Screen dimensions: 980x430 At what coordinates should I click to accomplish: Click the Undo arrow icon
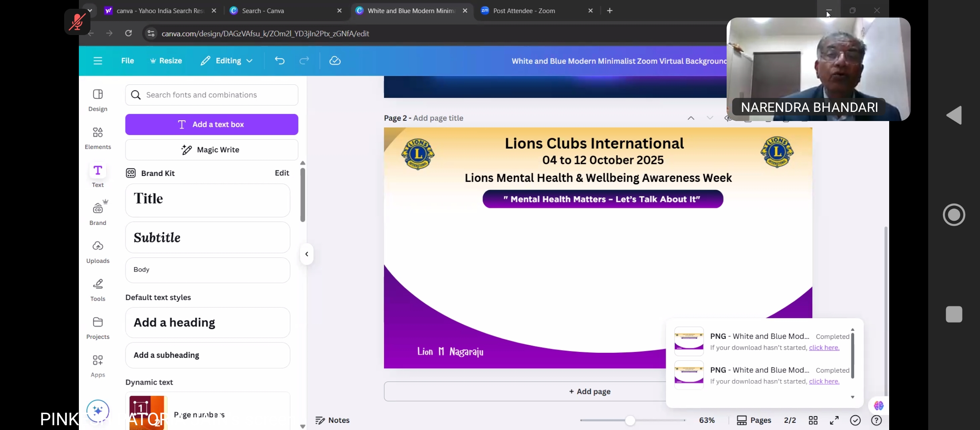click(x=280, y=61)
